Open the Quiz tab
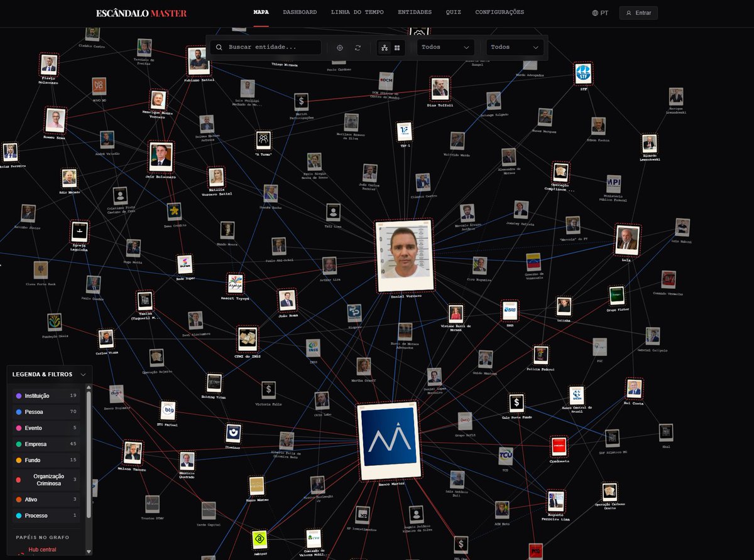Image resolution: width=754 pixels, height=560 pixels. pos(453,13)
